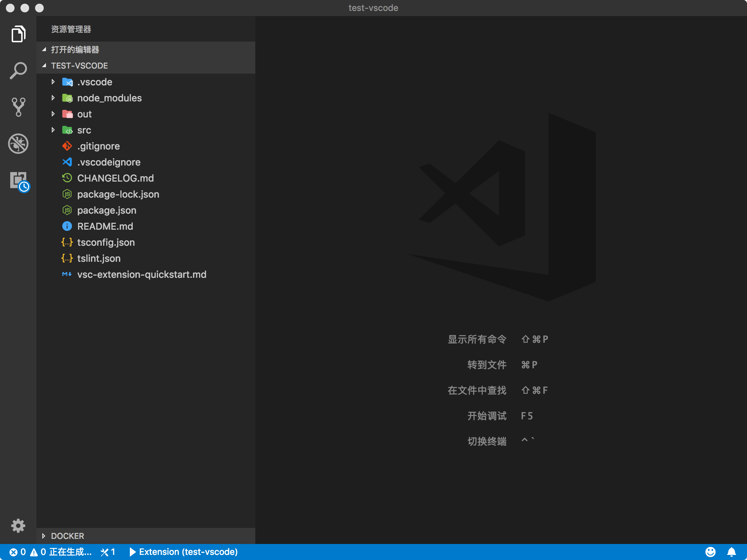Click the feedback smiley in status bar
The height and width of the screenshot is (560, 747).
pos(710,552)
